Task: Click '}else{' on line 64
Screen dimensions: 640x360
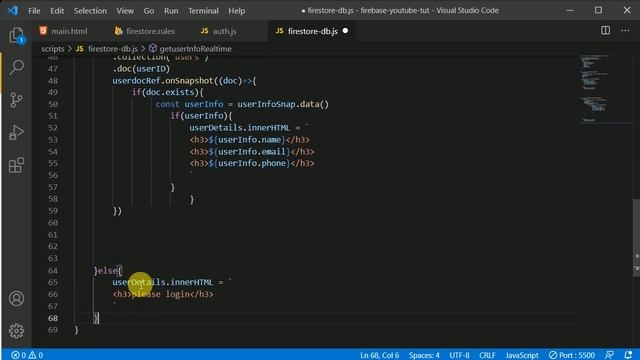Action: pyautogui.click(x=108, y=271)
